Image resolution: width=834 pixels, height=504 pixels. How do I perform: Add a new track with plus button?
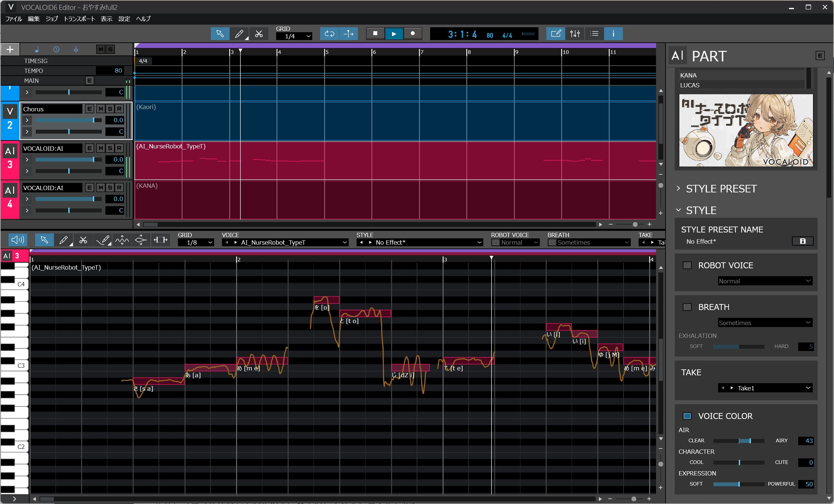(10, 50)
